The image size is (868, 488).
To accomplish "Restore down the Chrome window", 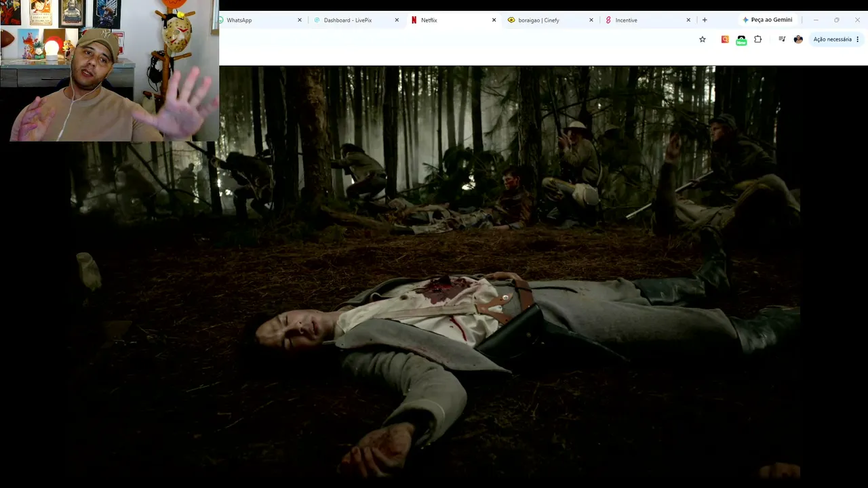I will coord(837,20).
